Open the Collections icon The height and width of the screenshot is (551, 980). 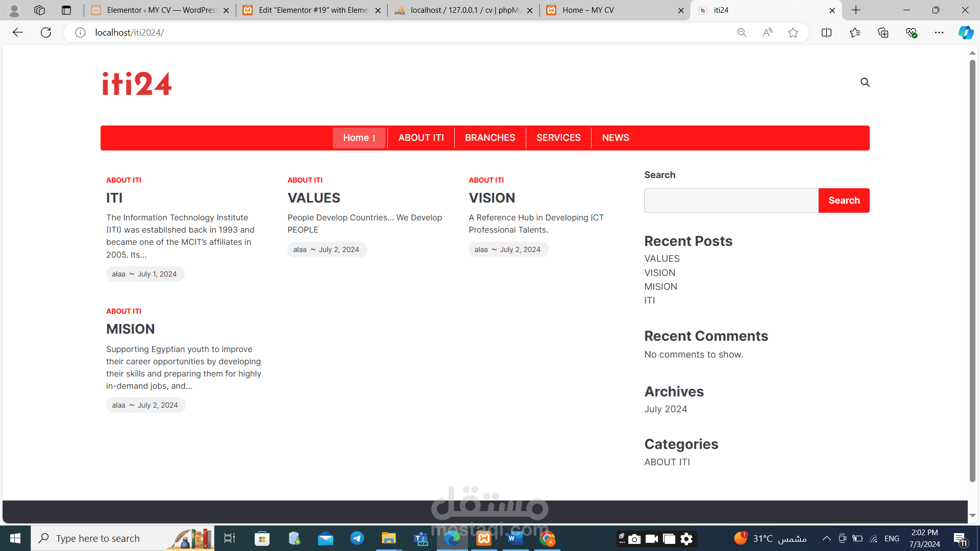click(883, 33)
